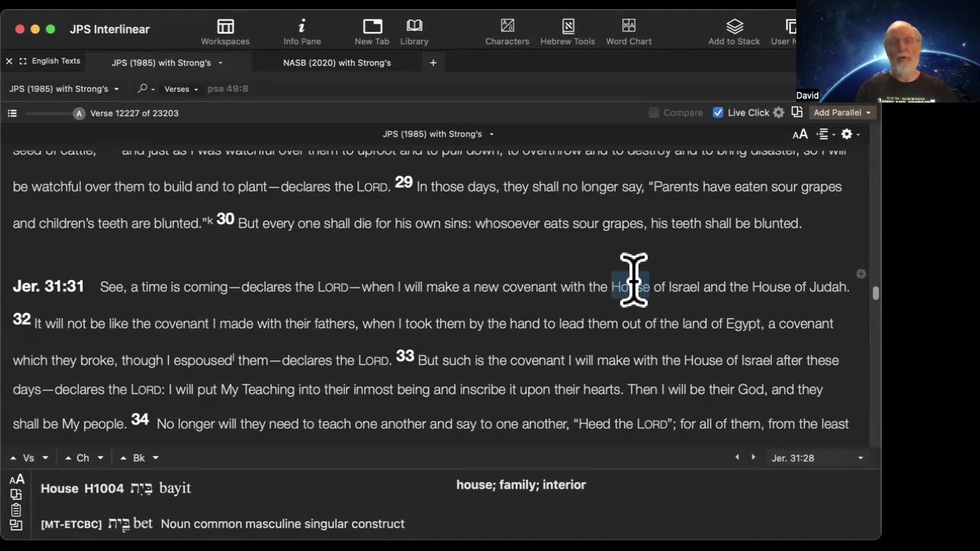Open the Library

click(414, 32)
